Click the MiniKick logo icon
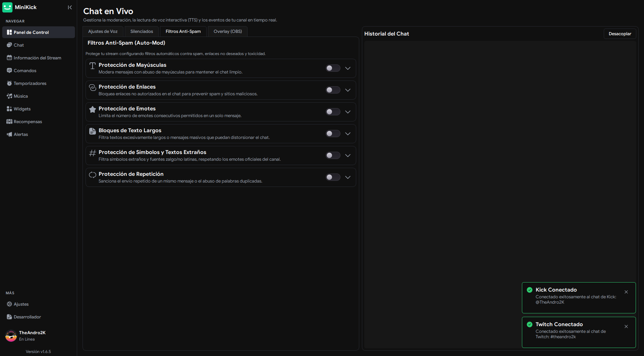 click(7, 7)
